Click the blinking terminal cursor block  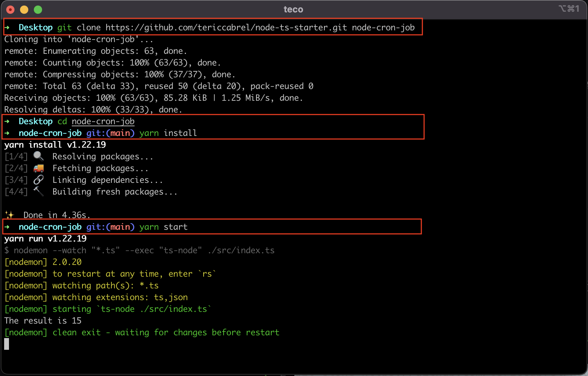tap(6, 344)
